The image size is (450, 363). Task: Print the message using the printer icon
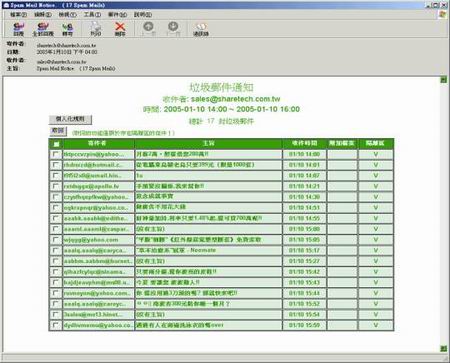96,29
